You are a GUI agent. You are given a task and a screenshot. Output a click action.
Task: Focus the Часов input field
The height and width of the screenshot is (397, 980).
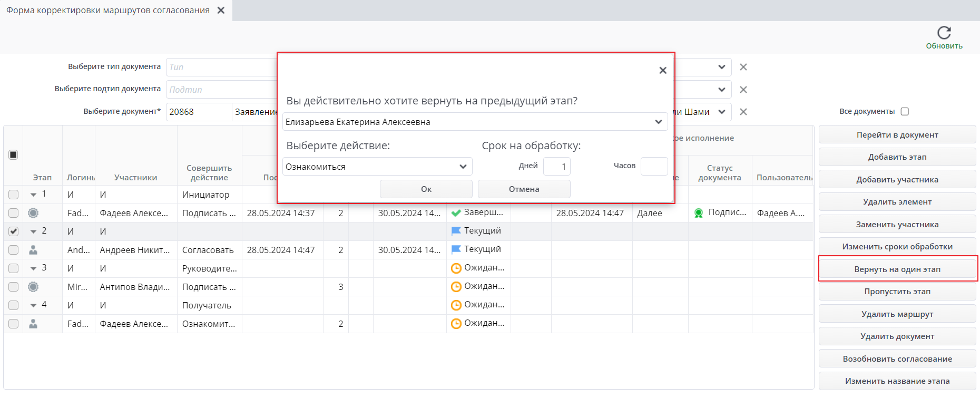click(x=654, y=167)
